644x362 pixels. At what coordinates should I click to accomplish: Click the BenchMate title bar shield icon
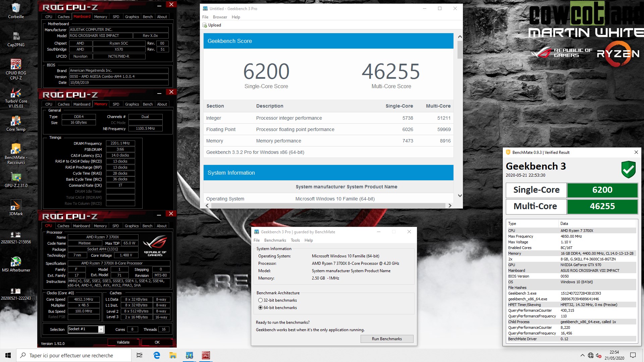tap(508, 152)
